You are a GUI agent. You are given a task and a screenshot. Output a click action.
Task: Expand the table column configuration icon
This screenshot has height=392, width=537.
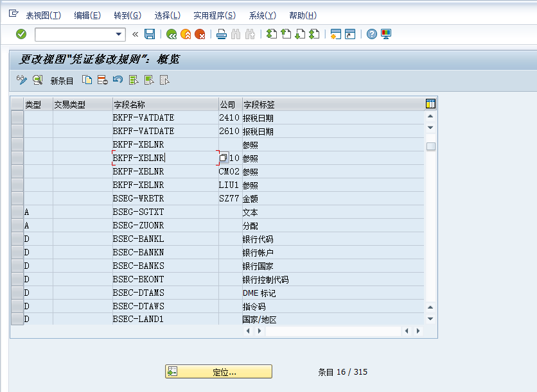pyautogui.click(x=430, y=103)
